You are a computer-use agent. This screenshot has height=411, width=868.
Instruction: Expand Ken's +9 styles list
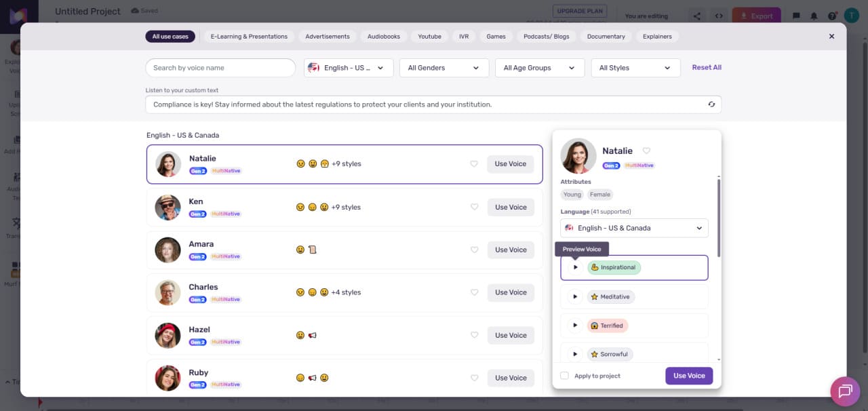pos(346,207)
